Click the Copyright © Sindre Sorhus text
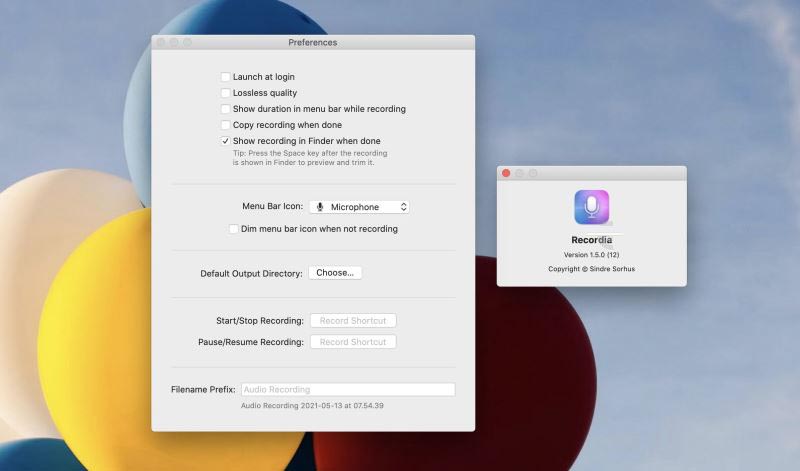This screenshot has width=800, height=471. point(592,269)
